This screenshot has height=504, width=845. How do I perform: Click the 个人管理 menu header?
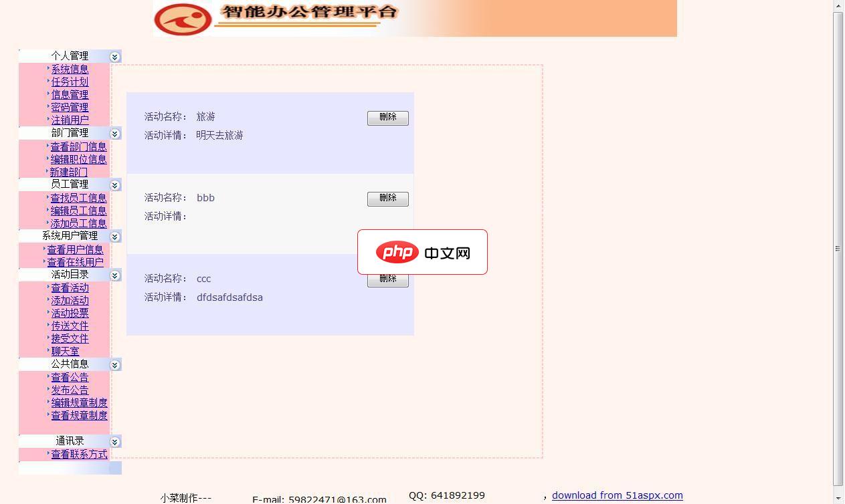pyautogui.click(x=70, y=56)
